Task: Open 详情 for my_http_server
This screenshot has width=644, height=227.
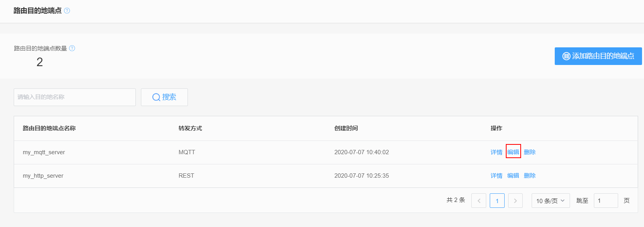Action: [496, 176]
